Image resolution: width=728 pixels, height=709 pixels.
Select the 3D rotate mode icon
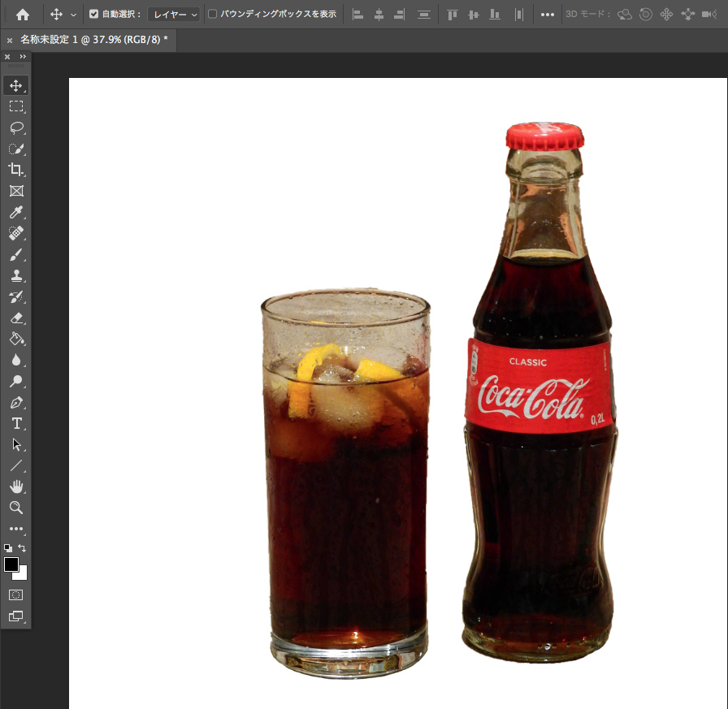625,15
